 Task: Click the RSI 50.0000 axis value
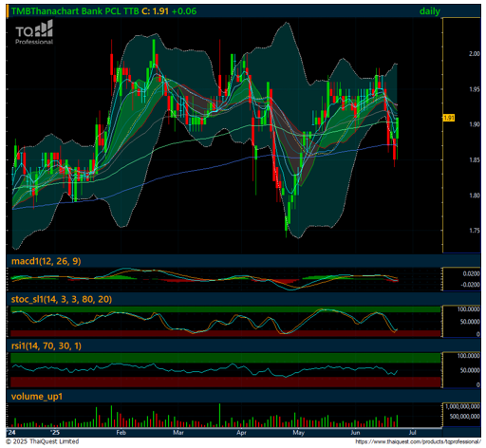point(470,370)
